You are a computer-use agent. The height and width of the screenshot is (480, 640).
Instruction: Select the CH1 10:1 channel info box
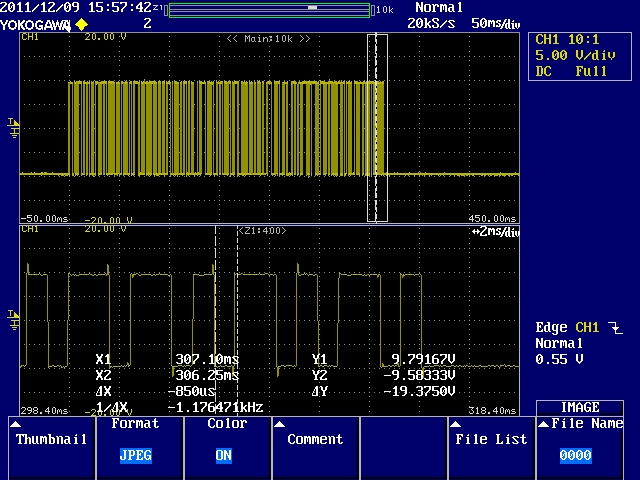[x=580, y=56]
